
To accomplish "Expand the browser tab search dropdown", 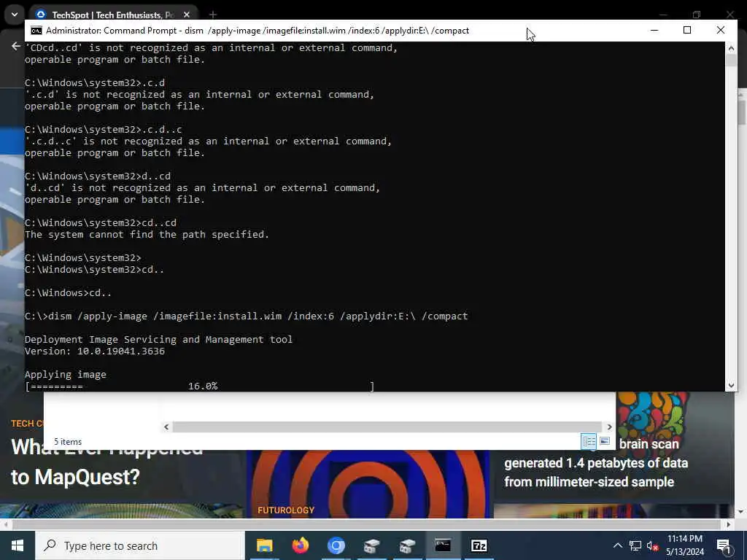I will pyautogui.click(x=15, y=15).
